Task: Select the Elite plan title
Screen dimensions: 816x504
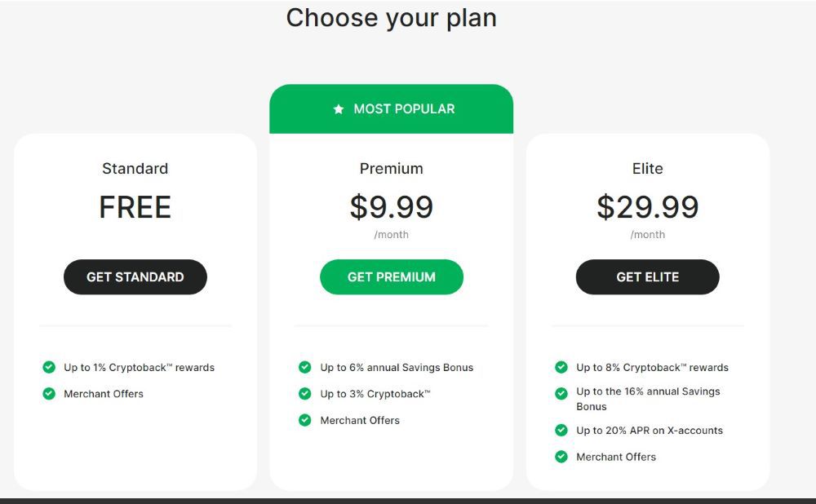Action: [647, 169]
